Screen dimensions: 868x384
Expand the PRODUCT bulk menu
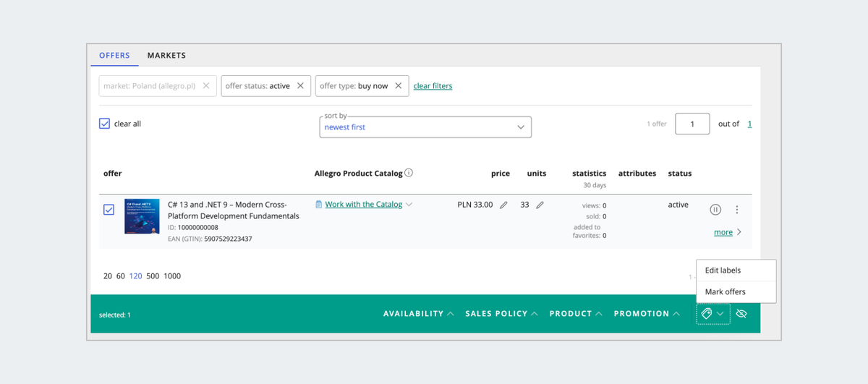click(576, 314)
